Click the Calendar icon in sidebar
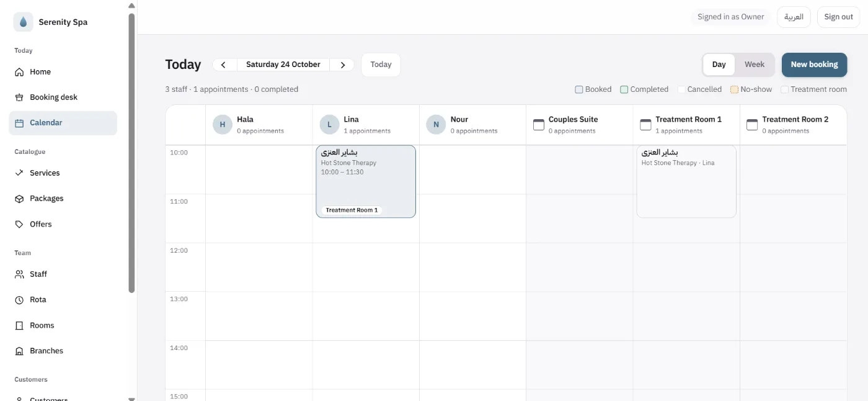Viewport: 868px width, 401px height. click(x=19, y=123)
